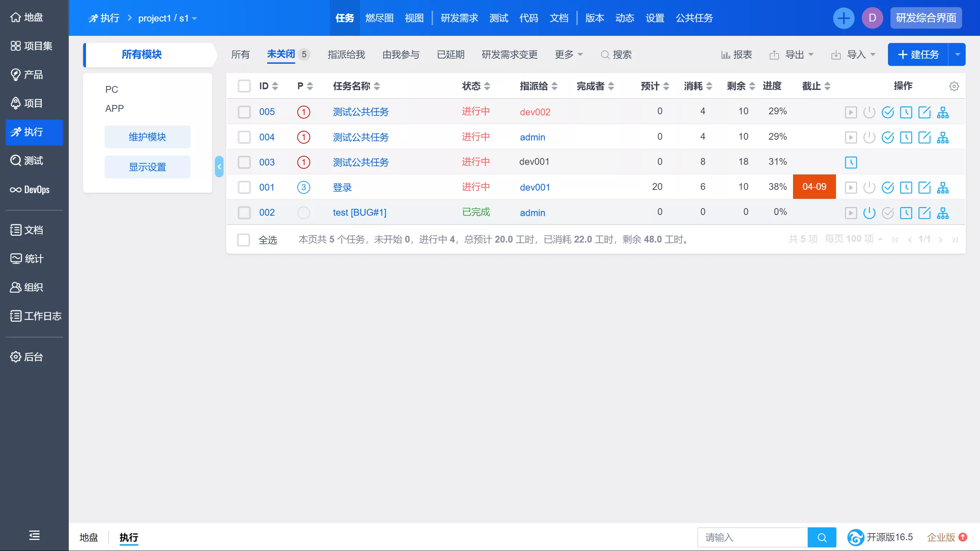Switch to the 燃尽图 tab
Image resolution: width=980 pixels, height=551 pixels.
pyautogui.click(x=379, y=18)
